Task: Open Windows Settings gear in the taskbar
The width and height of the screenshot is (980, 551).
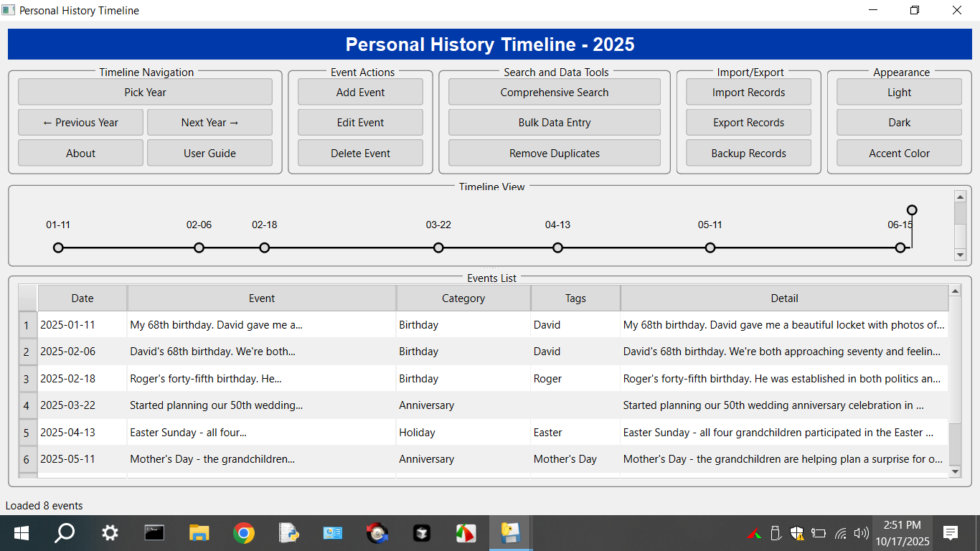Action: (x=110, y=533)
